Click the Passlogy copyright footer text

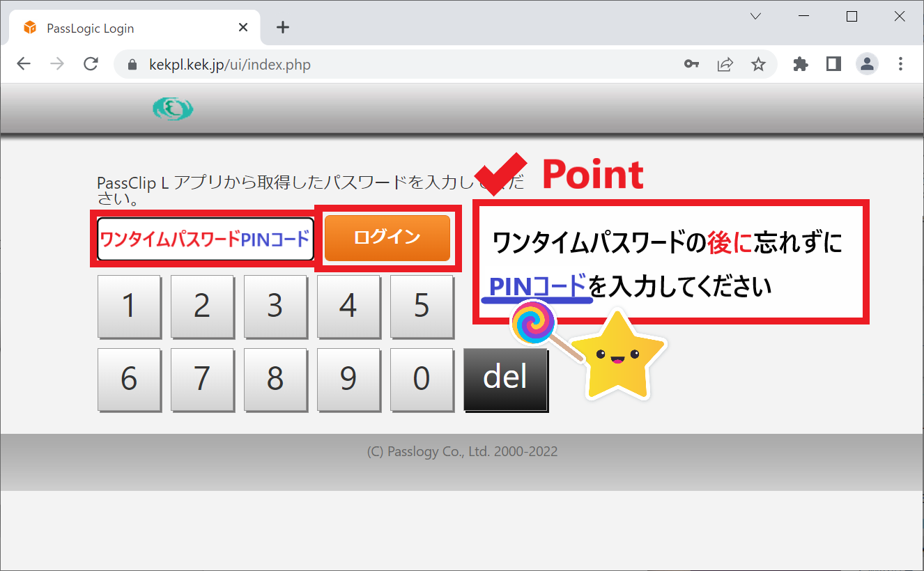click(x=462, y=452)
